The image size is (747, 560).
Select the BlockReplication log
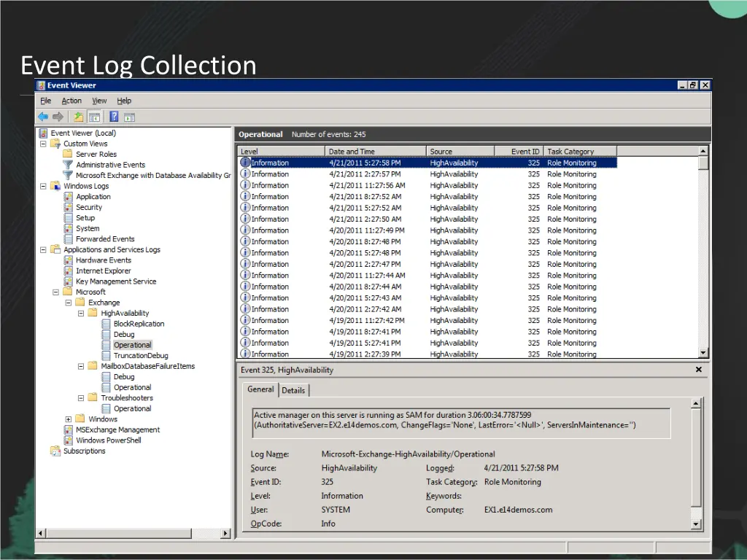139,324
